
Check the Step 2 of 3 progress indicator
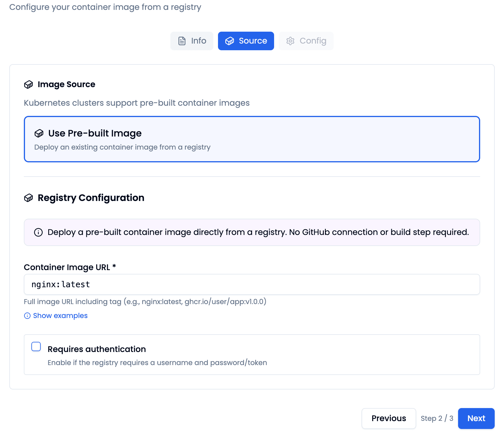pyautogui.click(x=437, y=418)
